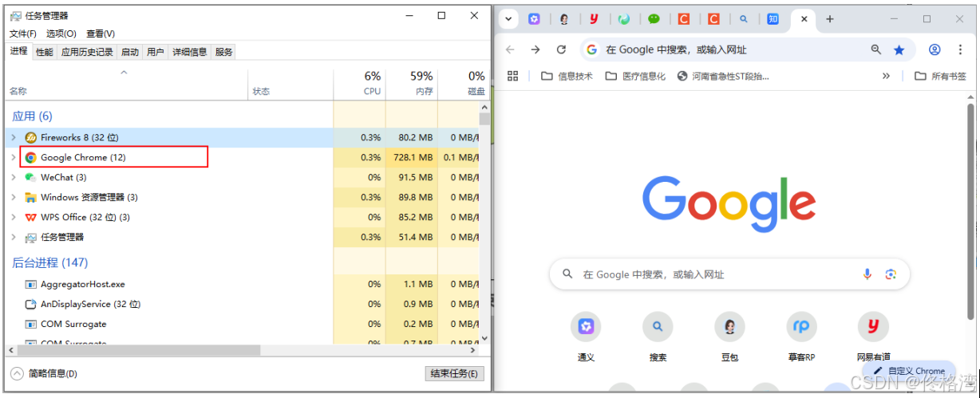Click the Task Manager horizontal scrollbar right arrow
The height and width of the screenshot is (398, 980).
[x=474, y=350]
